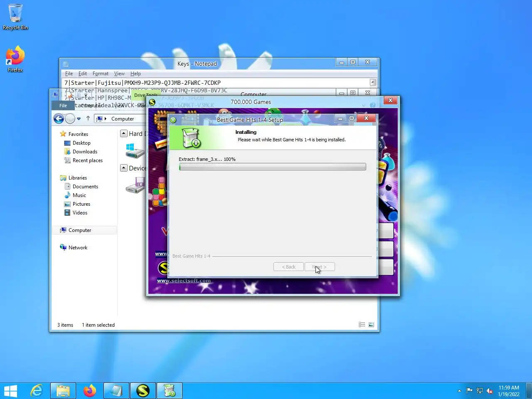This screenshot has height=399, width=532.
Task: Click the Back button in setup
Action: (288, 267)
